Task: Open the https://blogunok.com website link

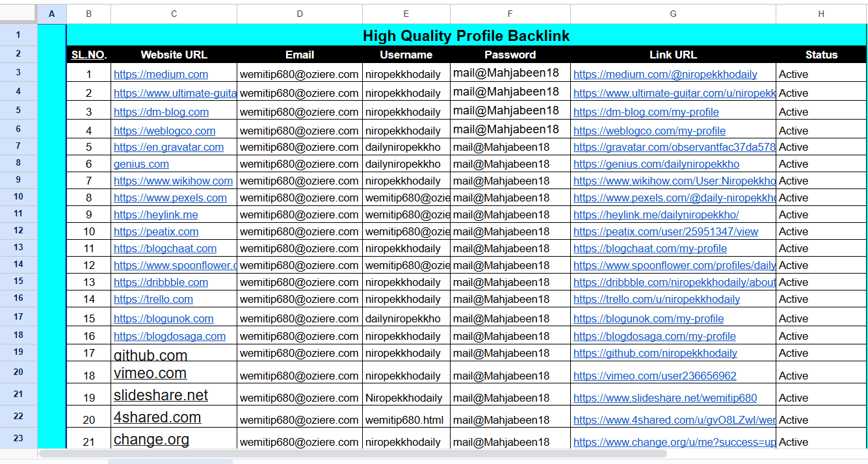Action: (x=164, y=318)
